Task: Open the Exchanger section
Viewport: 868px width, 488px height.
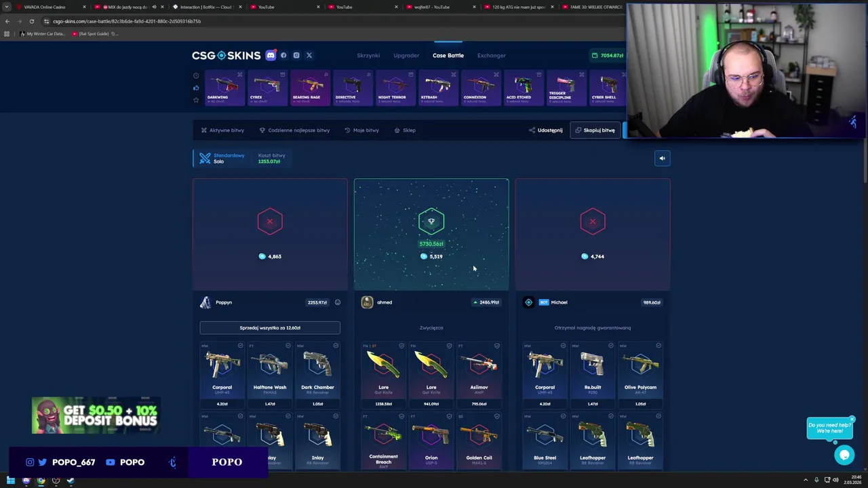Action: 491,56
